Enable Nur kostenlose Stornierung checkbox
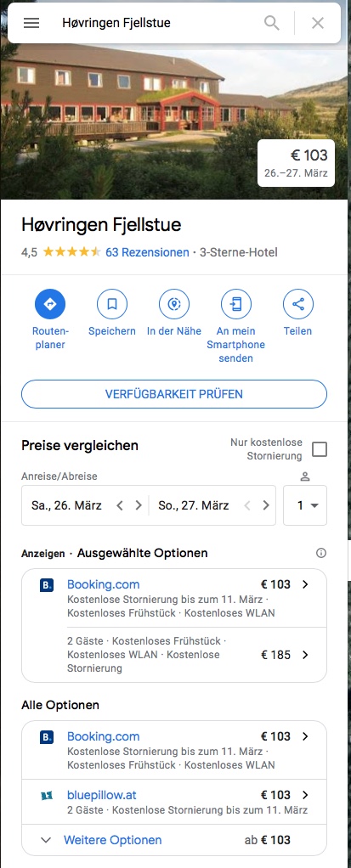The height and width of the screenshot is (868, 351). pyautogui.click(x=320, y=449)
